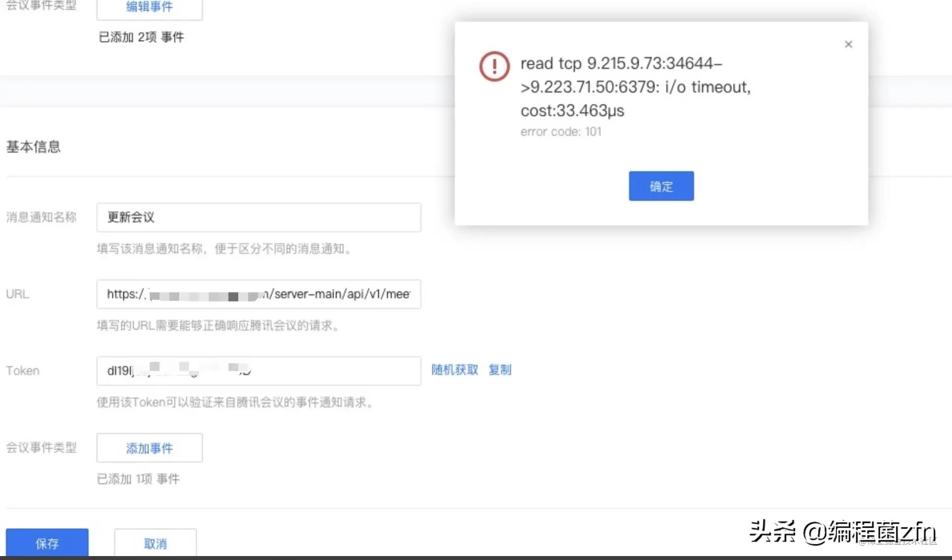This screenshot has width=952, height=560.
Task: Click the 消息通知名称 field label
Action: click(41, 218)
